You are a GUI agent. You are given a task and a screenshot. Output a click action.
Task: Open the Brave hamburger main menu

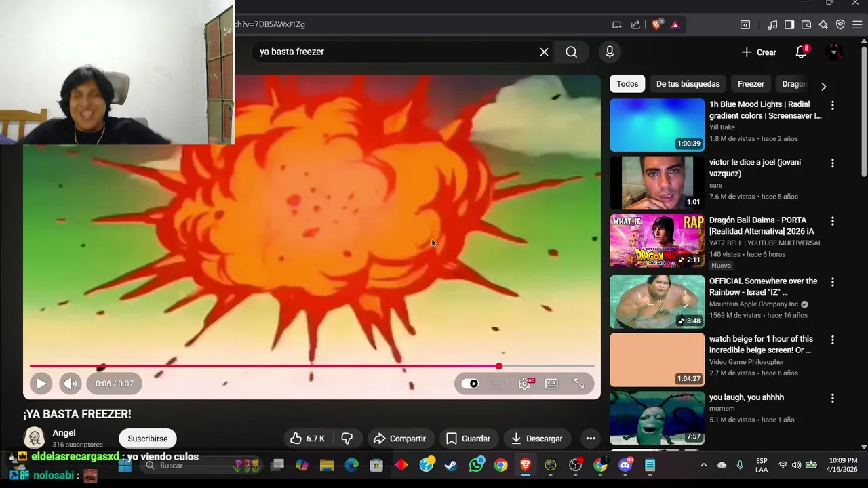click(857, 24)
